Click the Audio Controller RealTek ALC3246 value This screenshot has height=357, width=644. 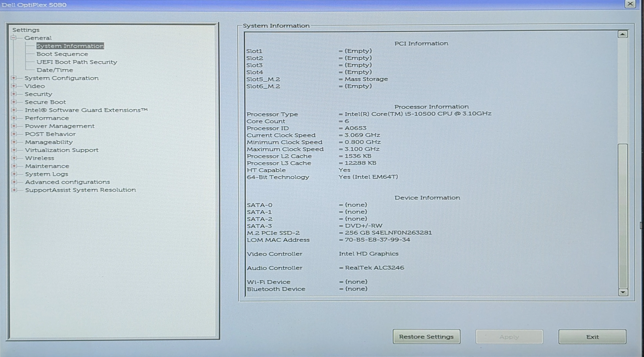374,268
